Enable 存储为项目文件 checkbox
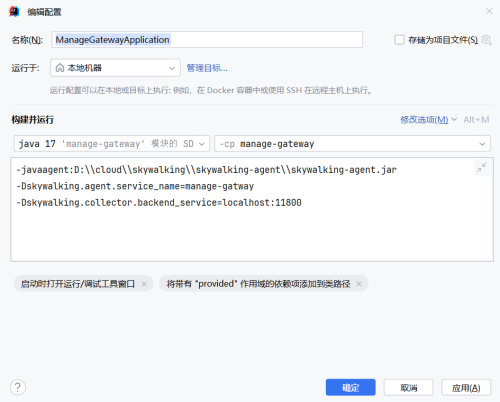The width and height of the screenshot is (500, 402). pyautogui.click(x=399, y=40)
